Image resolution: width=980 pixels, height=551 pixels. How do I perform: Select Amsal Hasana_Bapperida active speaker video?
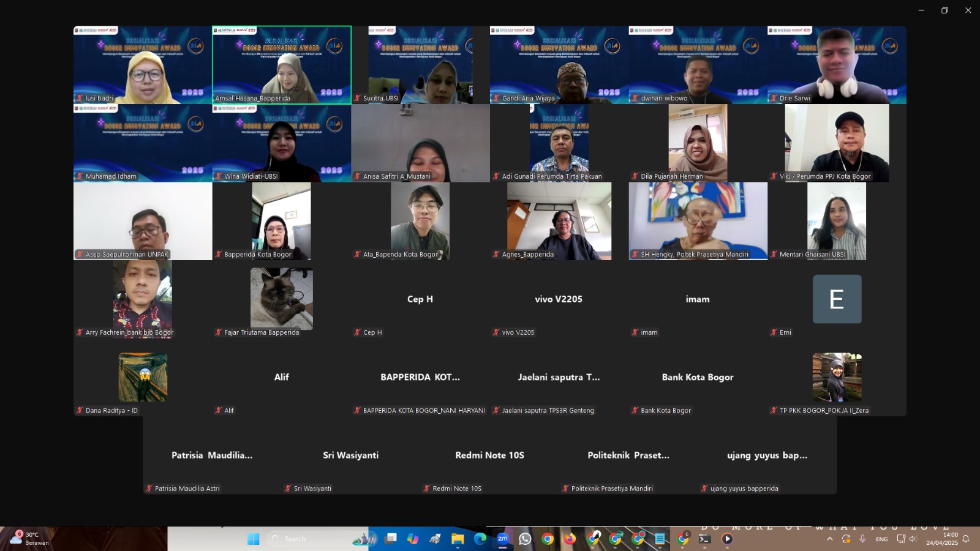[282, 65]
